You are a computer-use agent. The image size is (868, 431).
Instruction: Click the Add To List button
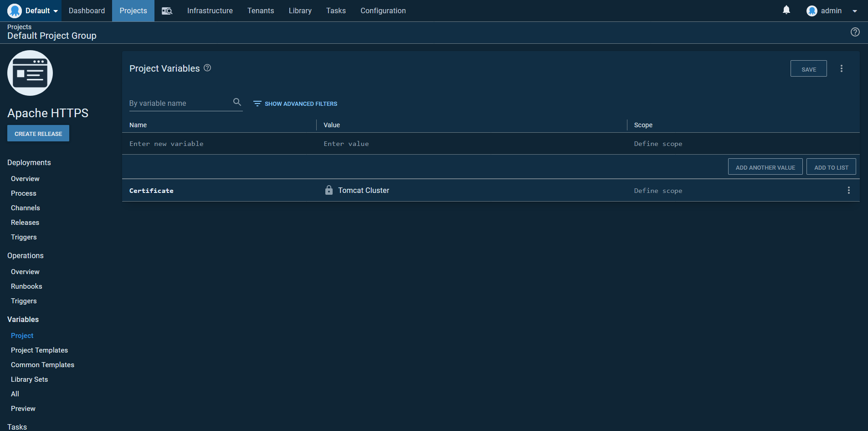(x=831, y=167)
